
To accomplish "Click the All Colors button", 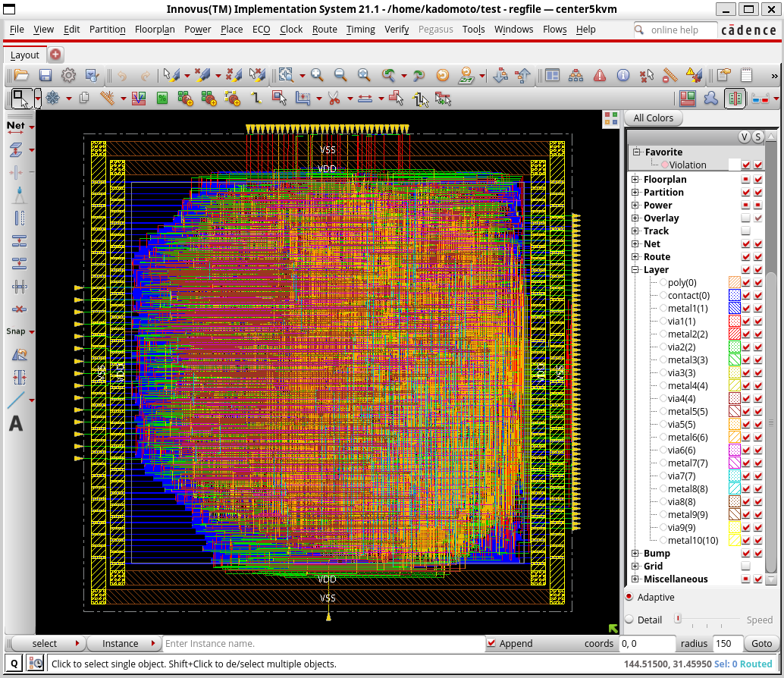I will tap(653, 118).
